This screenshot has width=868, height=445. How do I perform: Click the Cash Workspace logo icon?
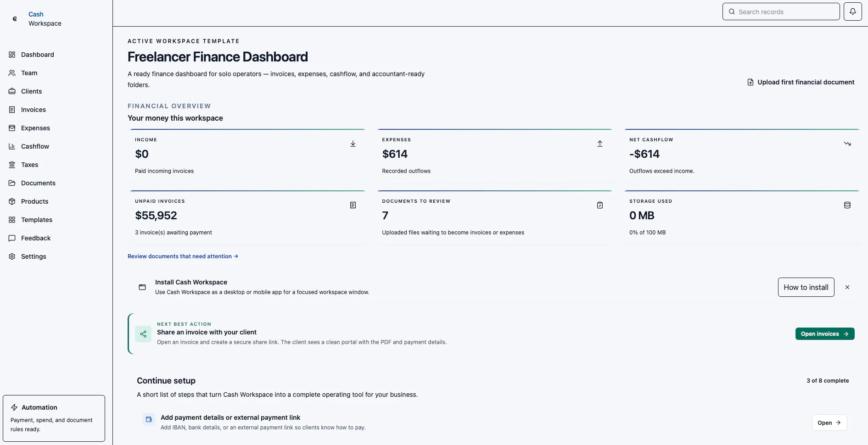click(x=15, y=19)
